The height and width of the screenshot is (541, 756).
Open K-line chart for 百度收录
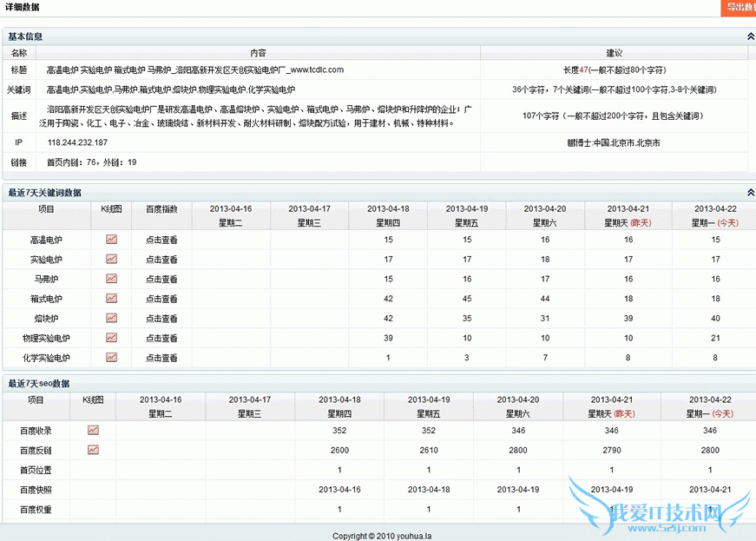(x=93, y=430)
